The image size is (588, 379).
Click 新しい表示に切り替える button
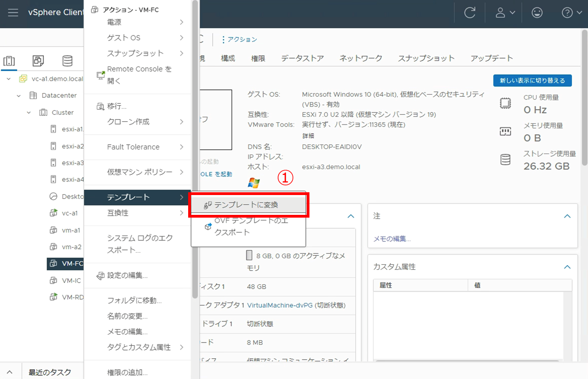pos(532,80)
